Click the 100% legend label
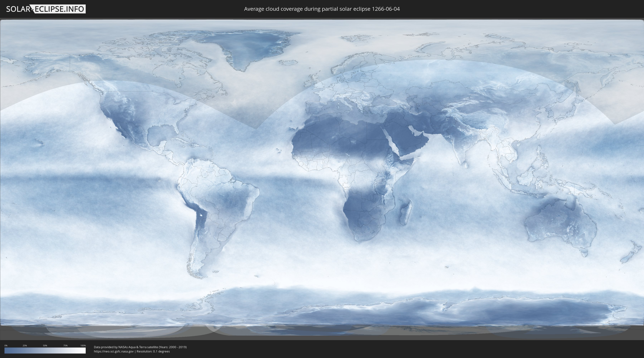Image resolution: width=644 pixels, height=358 pixels. pos(83,345)
